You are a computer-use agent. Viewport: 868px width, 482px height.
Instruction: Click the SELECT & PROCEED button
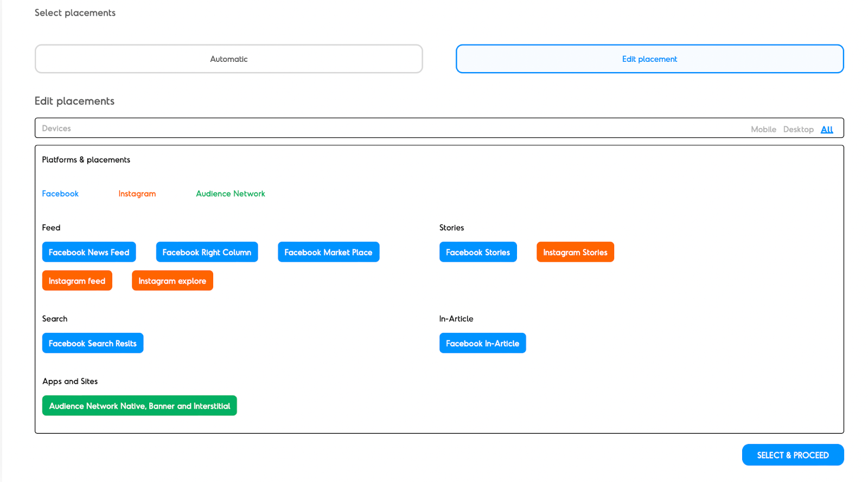793,455
